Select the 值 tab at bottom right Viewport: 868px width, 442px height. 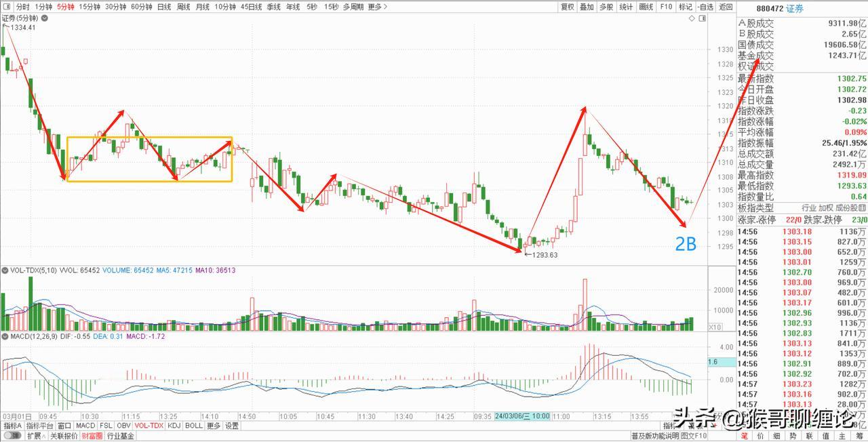click(x=827, y=437)
